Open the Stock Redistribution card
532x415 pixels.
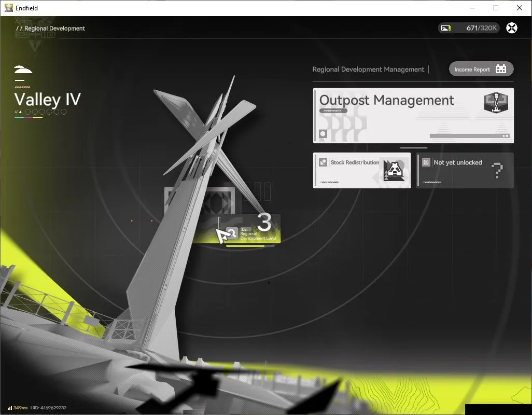coord(362,170)
